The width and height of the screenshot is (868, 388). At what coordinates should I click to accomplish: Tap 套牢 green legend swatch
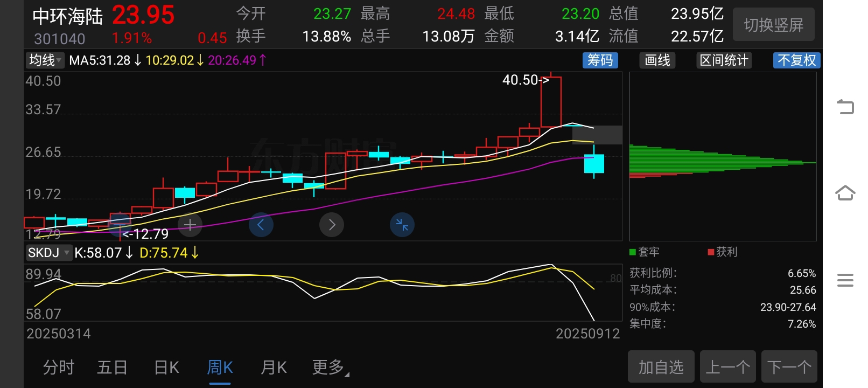633,252
